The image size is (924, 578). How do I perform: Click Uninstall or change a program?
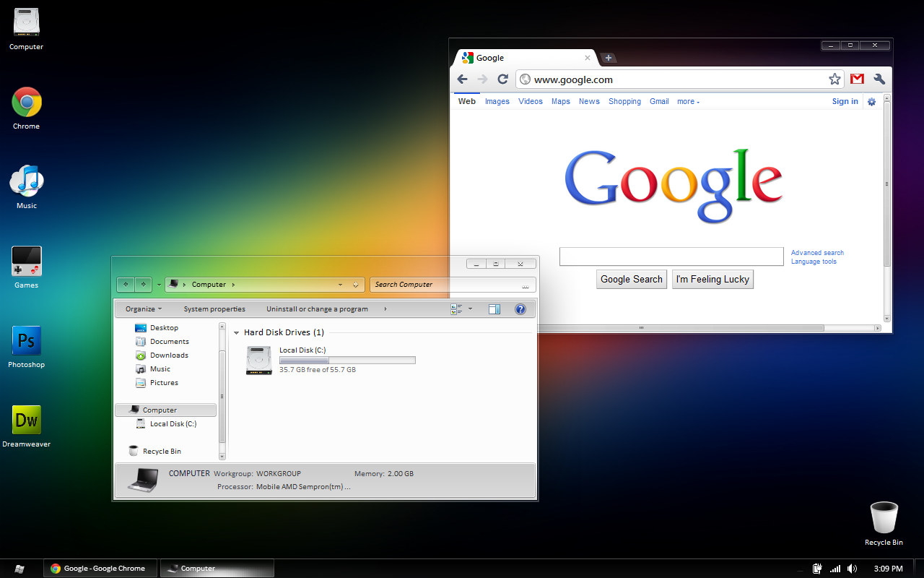317,309
